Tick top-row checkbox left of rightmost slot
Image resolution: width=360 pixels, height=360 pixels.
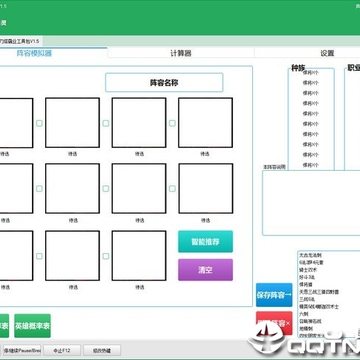coord(172,123)
